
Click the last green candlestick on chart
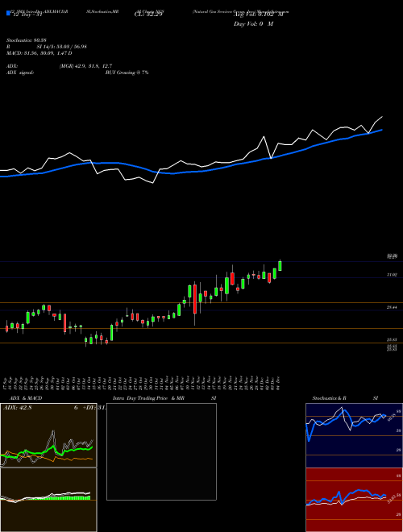tap(280, 265)
